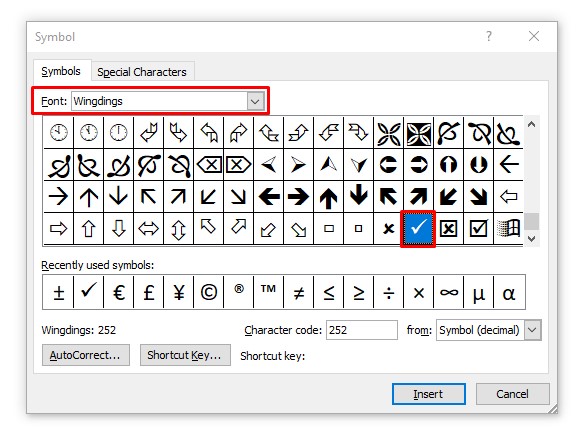Switch to the Special Characters tab

click(x=142, y=72)
